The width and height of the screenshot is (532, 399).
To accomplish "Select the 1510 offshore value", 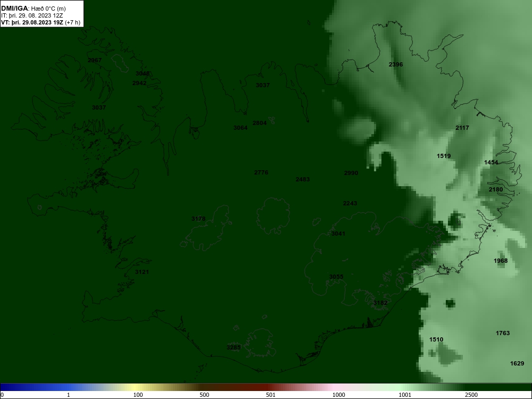I will [x=436, y=339].
